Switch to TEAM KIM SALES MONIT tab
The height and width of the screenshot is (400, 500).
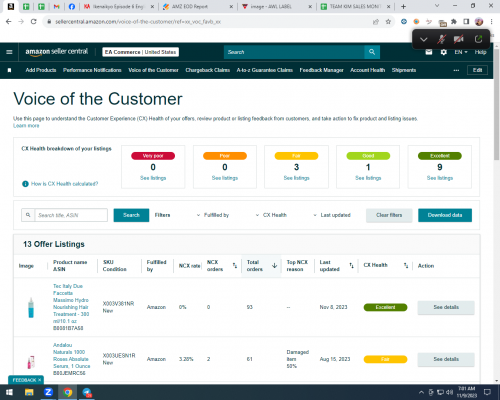click(x=356, y=6)
